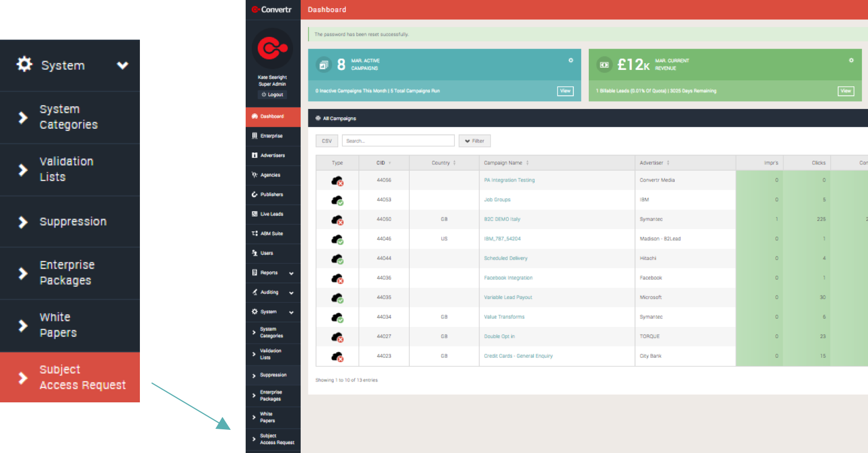Select Validation Lists in the enlarged menu callout
Screen dimensions: 868x453
point(70,169)
